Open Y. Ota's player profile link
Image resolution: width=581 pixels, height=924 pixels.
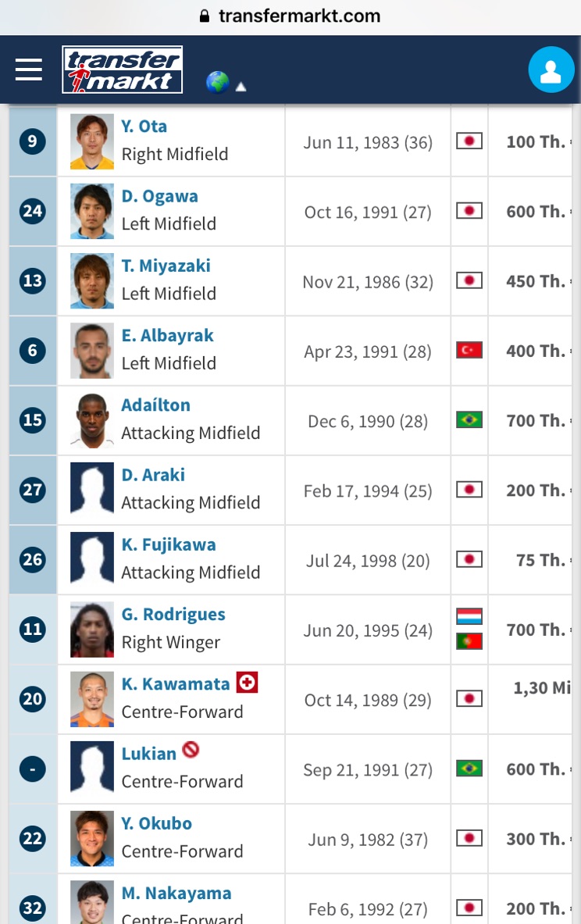[144, 127]
